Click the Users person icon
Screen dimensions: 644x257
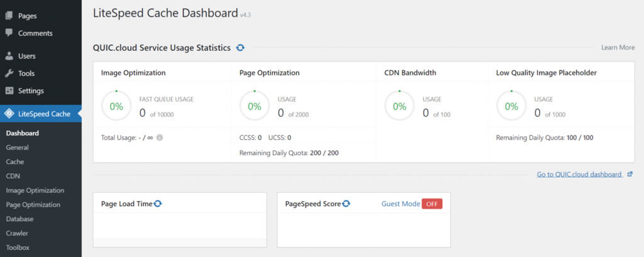coord(9,57)
